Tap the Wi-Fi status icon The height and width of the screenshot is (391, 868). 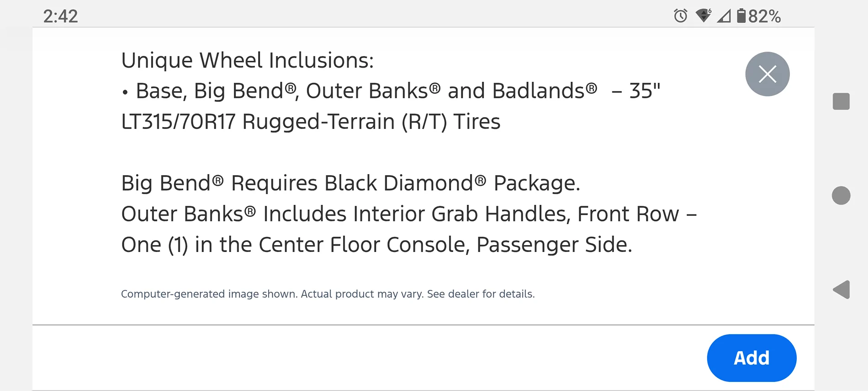point(703,16)
